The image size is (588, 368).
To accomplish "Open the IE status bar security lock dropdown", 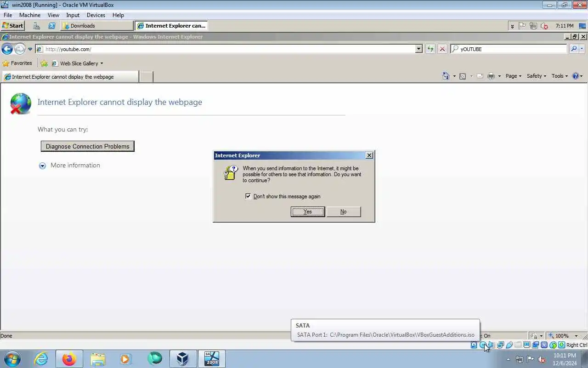I will [x=541, y=336].
